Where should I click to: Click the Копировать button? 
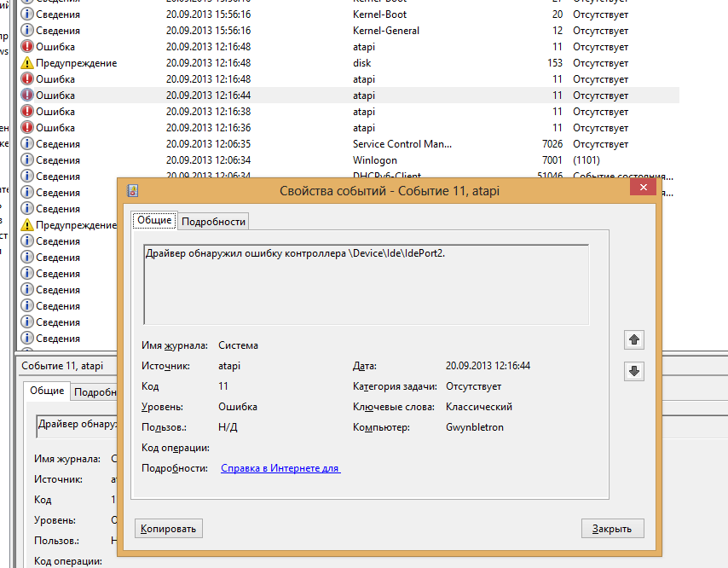click(x=169, y=529)
